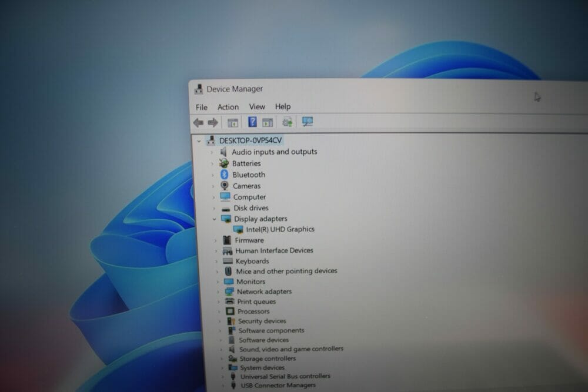Image resolution: width=588 pixels, height=392 pixels.
Task: Select the Disk drives label text
Action: [x=251, y=208]
